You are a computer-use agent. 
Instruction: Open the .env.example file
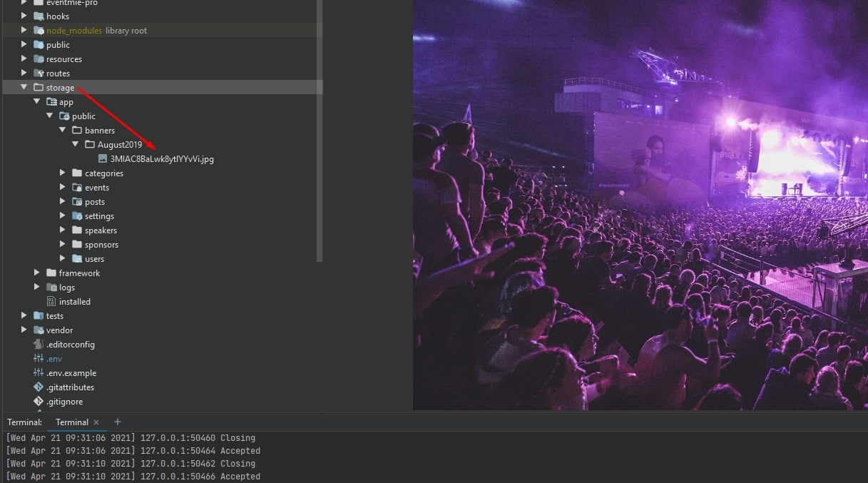[x=71, y=373]
